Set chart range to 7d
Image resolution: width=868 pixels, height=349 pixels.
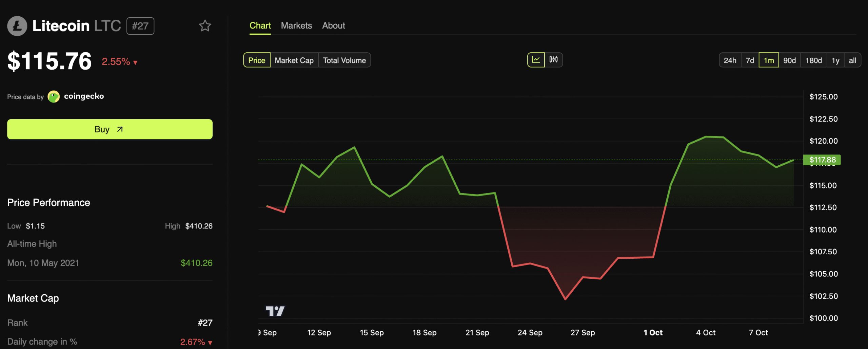(x=750, y=60)
